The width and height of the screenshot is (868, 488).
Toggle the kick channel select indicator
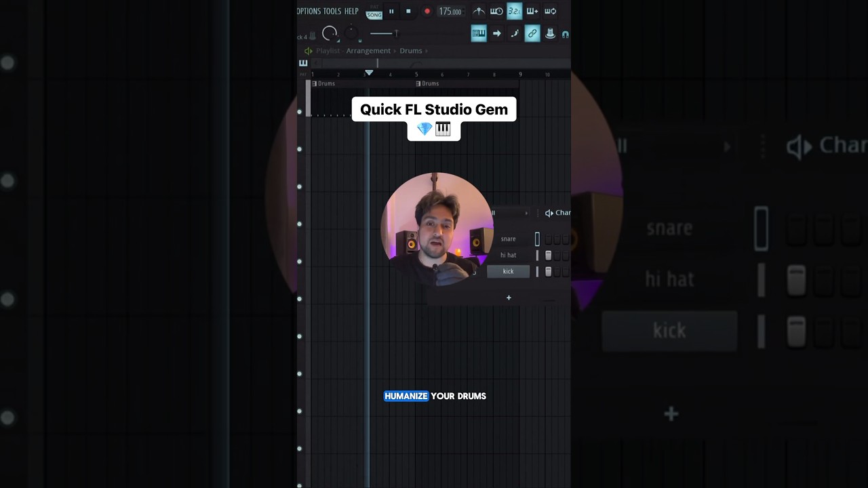coord(537,272)
